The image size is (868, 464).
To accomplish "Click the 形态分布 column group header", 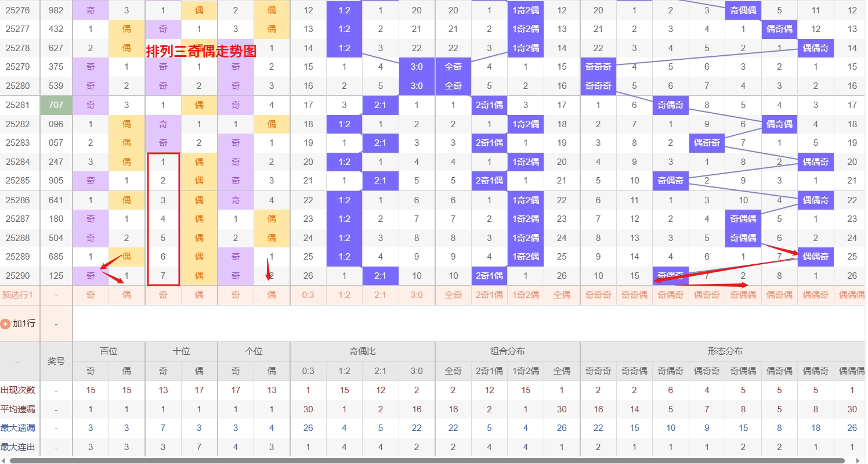I will click(725, 351).
